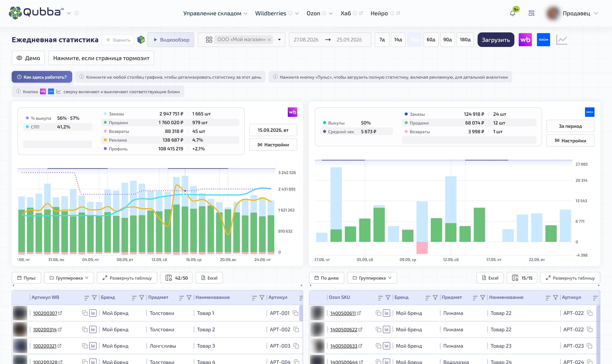Screen dimensions: 612x364
Task: Filter the Артикул WB column
Action: pyautogui.click(x=94, y=298)
